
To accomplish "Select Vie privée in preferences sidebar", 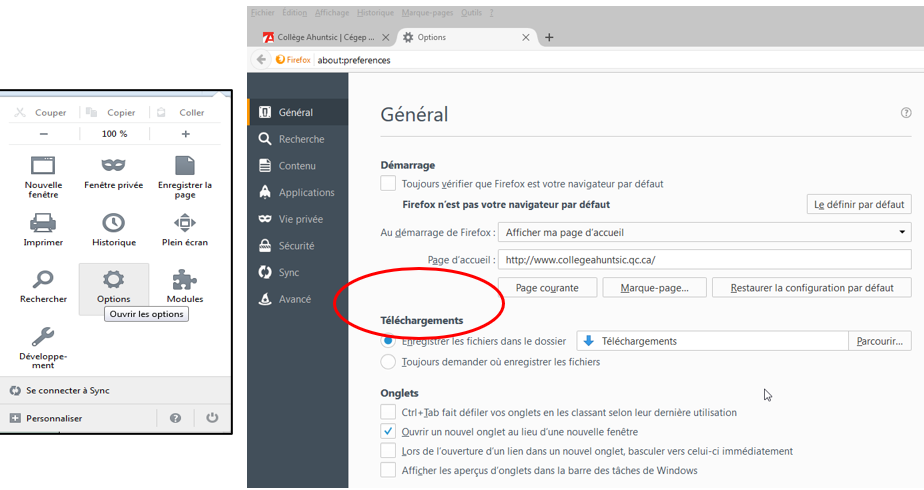I will tap(300, 219).
